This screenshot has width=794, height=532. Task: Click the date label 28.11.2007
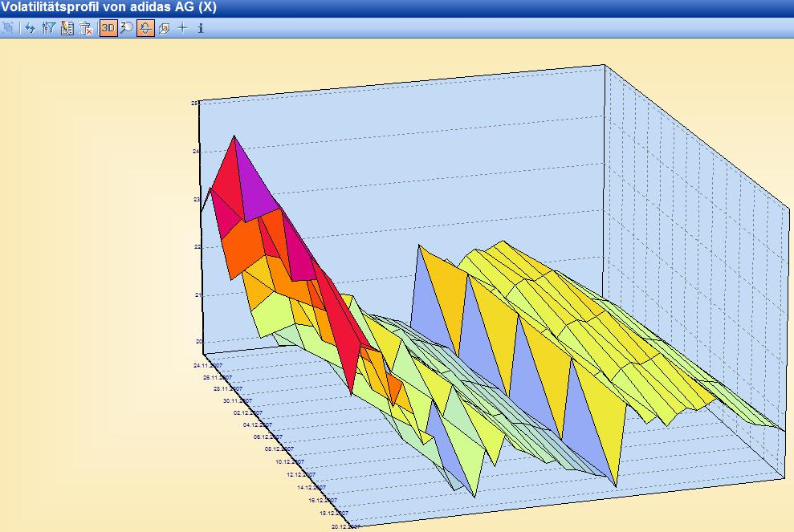tap(228, 389)
